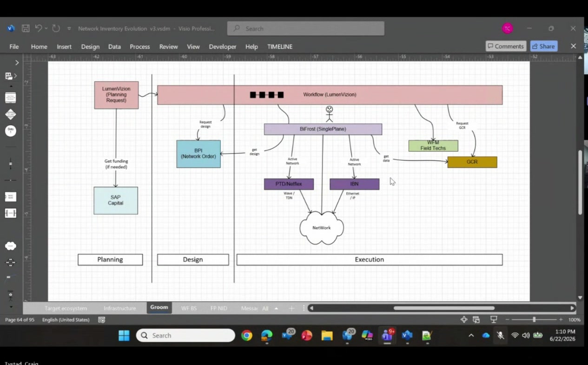Click the horizontal scrollbar thumb
This screenshot has height=365, width=588.
(444, 308)
